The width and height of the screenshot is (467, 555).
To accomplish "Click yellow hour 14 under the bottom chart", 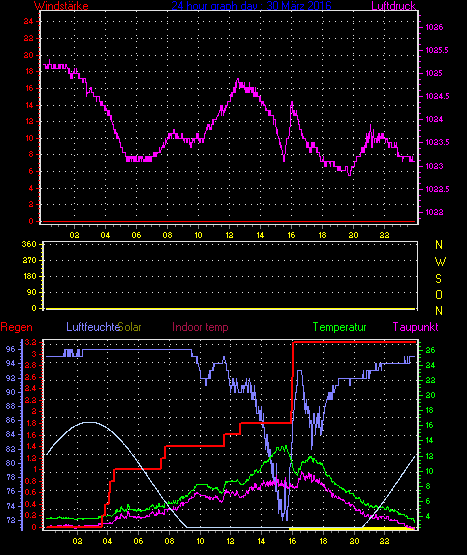I will [x=261, y=541].
